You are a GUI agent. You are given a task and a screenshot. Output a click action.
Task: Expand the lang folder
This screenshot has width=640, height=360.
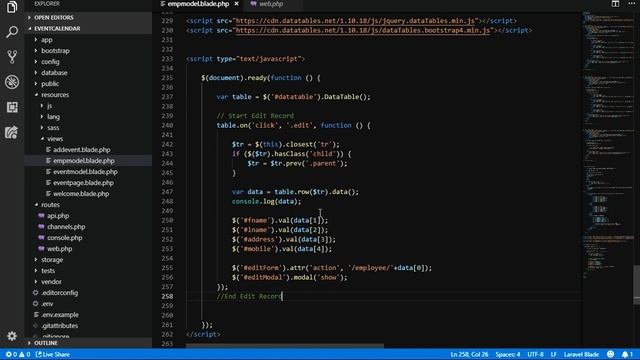pyautogui.click(x=53, y=117)
